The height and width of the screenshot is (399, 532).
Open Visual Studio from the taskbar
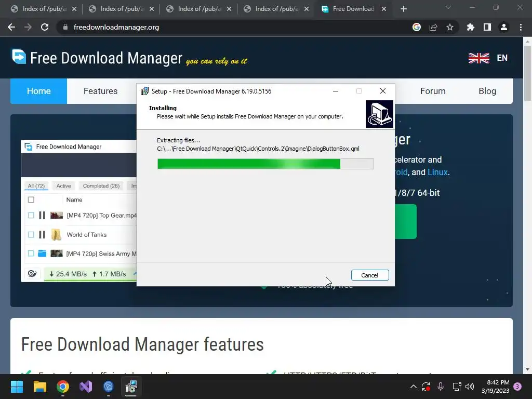pos(86,387)
